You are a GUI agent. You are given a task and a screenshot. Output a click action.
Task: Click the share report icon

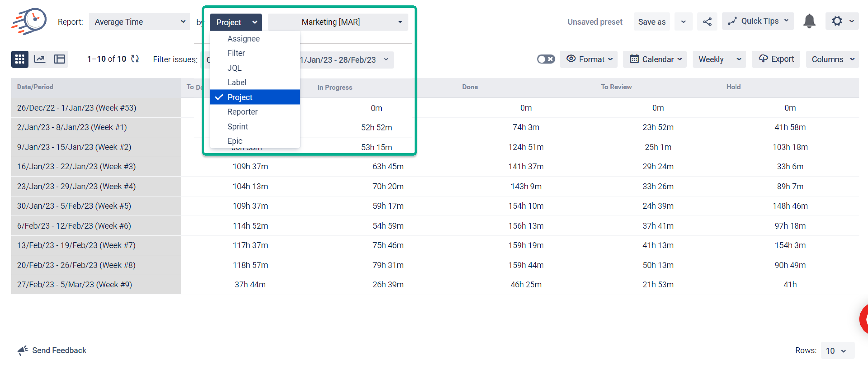(x=707, y=21)
